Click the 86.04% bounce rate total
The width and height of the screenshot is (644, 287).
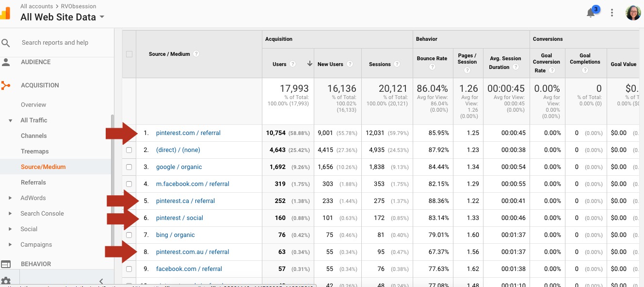[433, 89]
